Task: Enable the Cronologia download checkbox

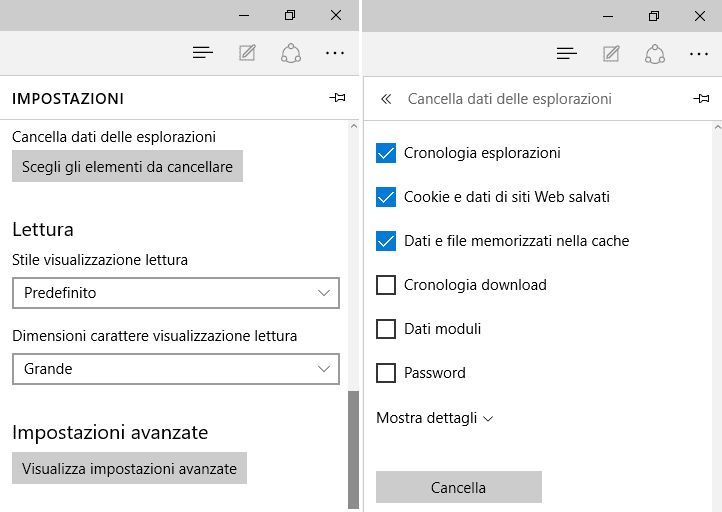Action: [386, 285]
